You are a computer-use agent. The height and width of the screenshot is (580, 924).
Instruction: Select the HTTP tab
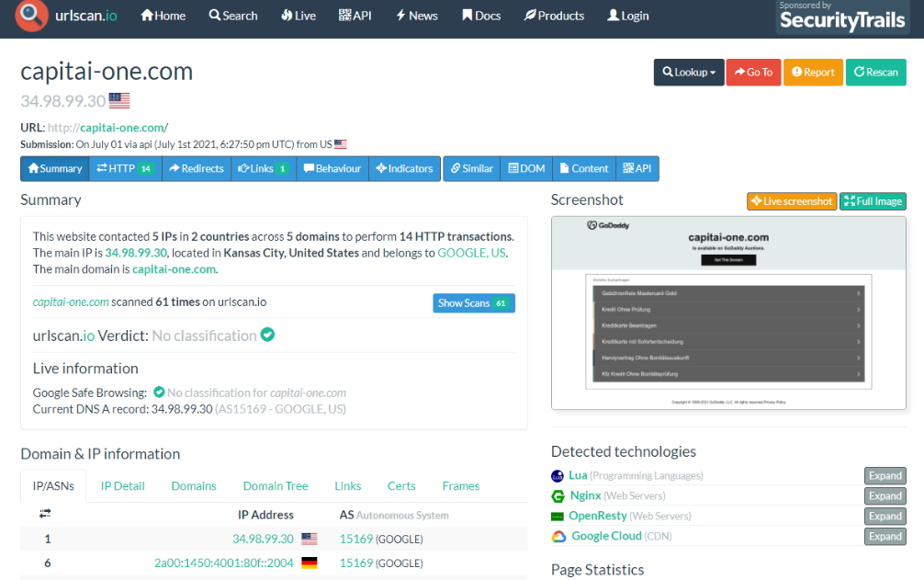126,168
